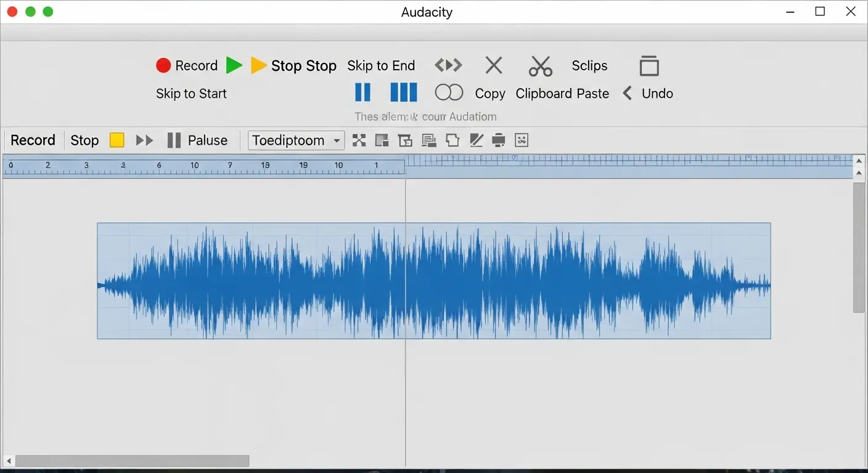Image resolution: width=868 pixels, height=473 pixels.
Task: Click the four-arrow expand icon
Action: tap(359, 140)
